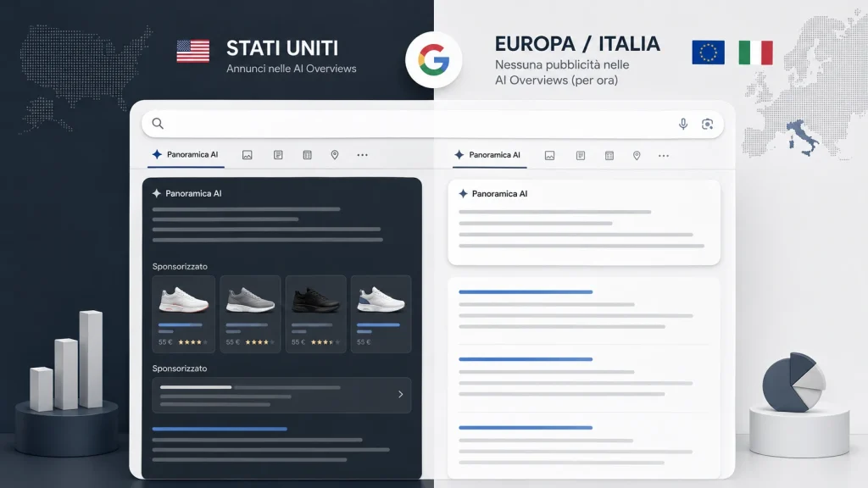Open first white-red sneaker sponsored product
Image resolution: width=868 pixels, height=488 pixels.
[x=184, y=313]
